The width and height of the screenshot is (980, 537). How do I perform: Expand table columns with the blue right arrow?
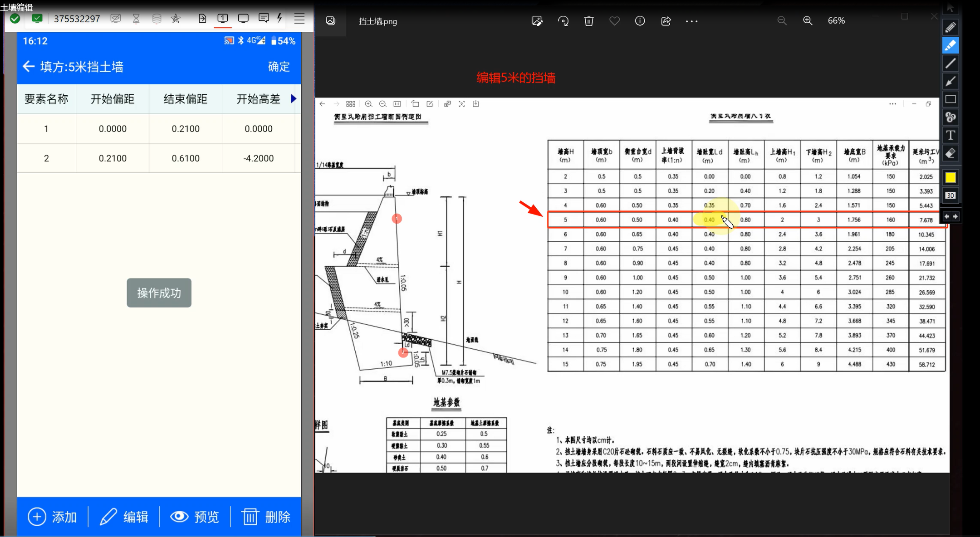294,98
